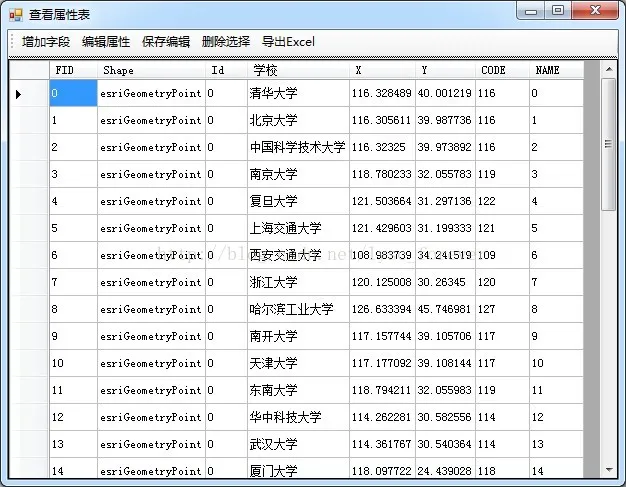626x487 pixels.
Task: Click Y value 40.001219
Action: pyautogui.click(x=445, y=93)
